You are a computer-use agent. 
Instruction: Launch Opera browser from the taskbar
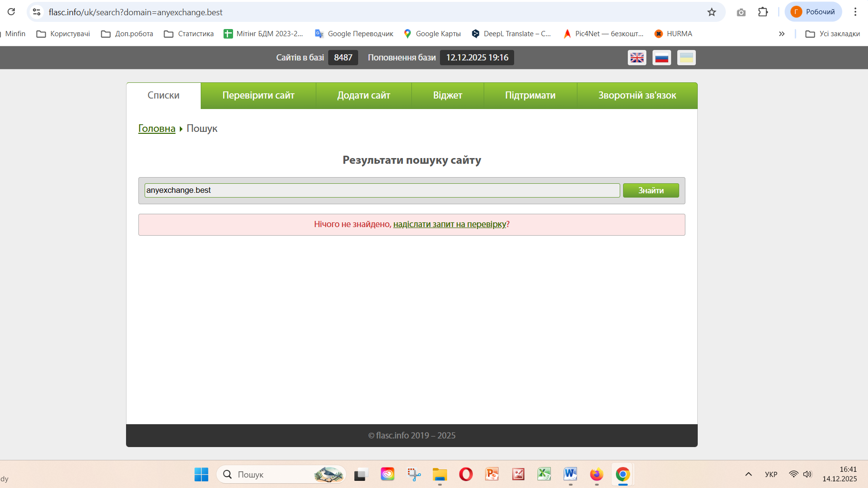point(466,474)
